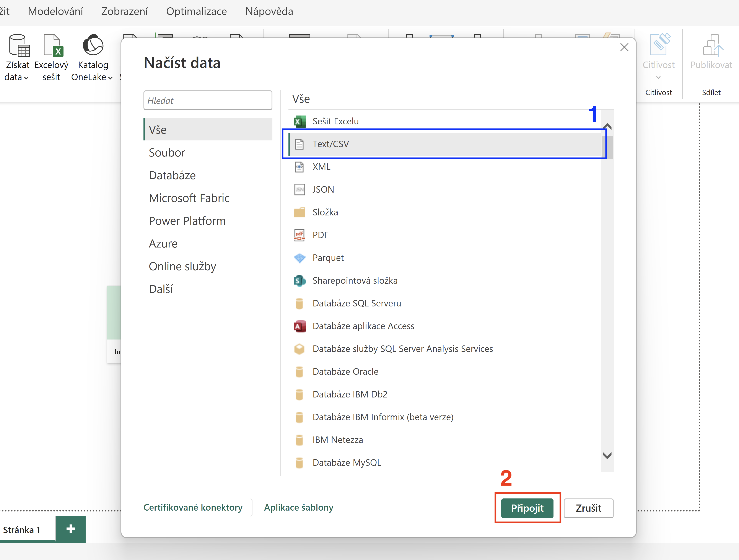Select the JSON file connector icon
Image resolution: width=739 pixels, height=560 pixels.
tap(299, 189)
